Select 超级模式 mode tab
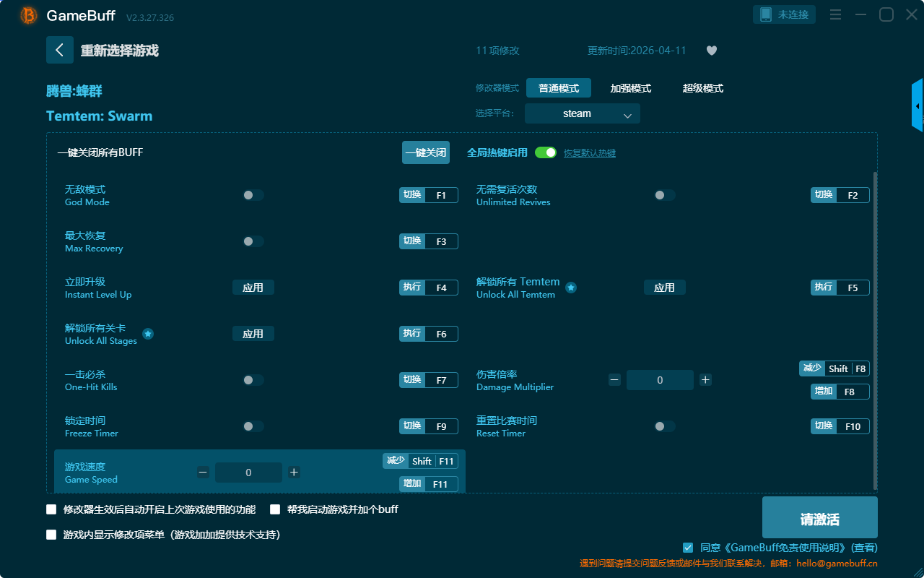The image size is (924, 578). 702,88
